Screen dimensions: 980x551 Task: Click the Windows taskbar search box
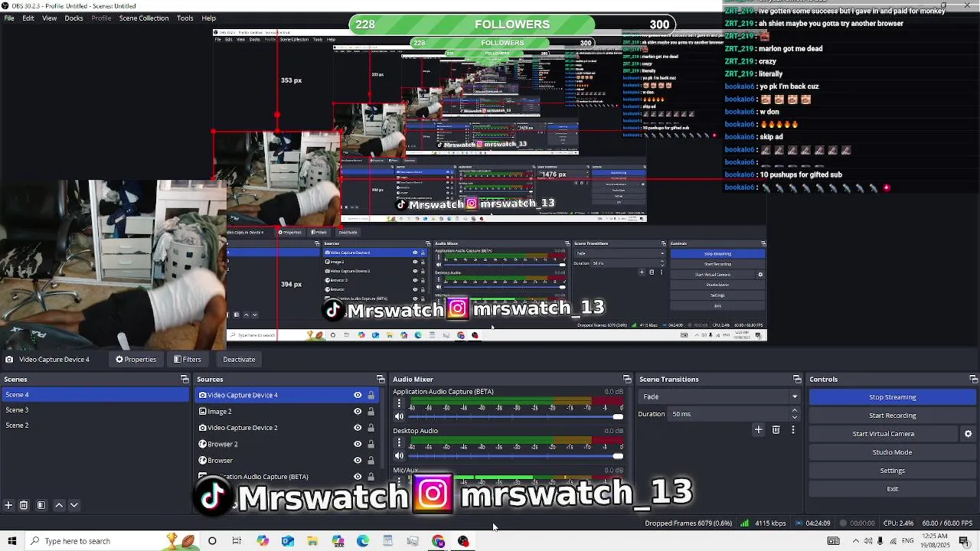click(112, 541)
